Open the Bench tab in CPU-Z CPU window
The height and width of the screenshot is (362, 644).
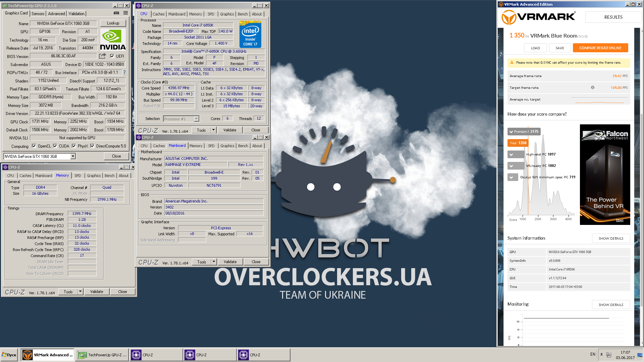pyautogui.click(x=243, y=14)
